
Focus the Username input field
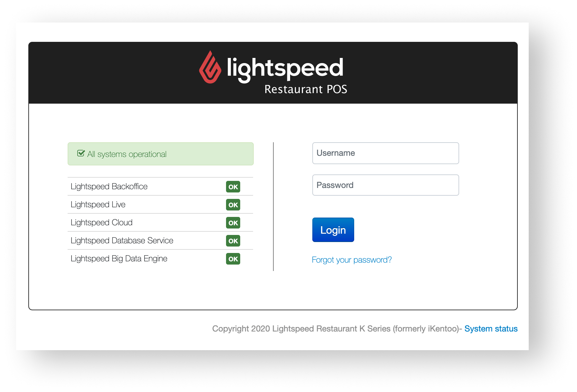pos(385,153)
